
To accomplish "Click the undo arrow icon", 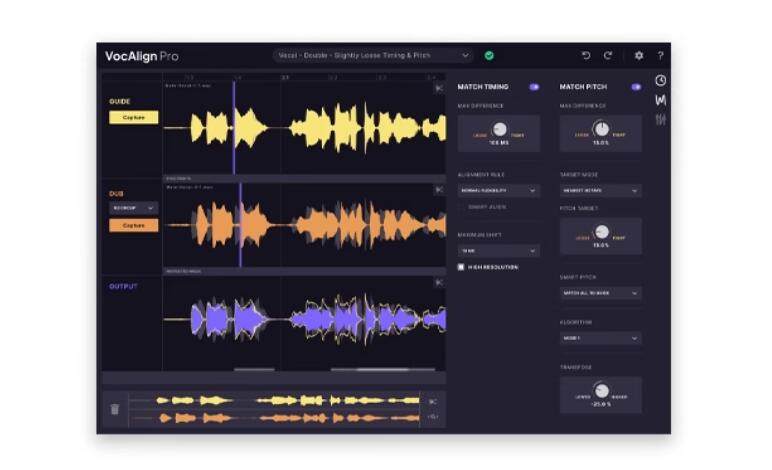I will point(586,55).
